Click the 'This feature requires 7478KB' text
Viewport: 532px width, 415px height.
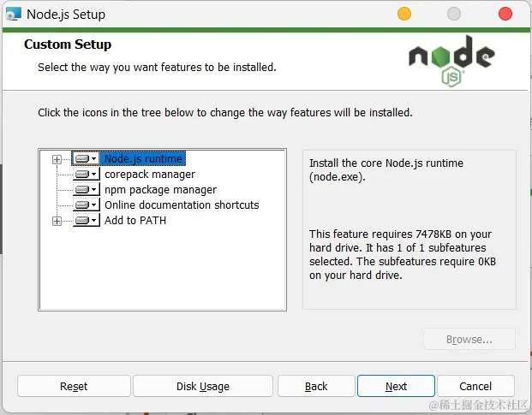tap(403, 254)
